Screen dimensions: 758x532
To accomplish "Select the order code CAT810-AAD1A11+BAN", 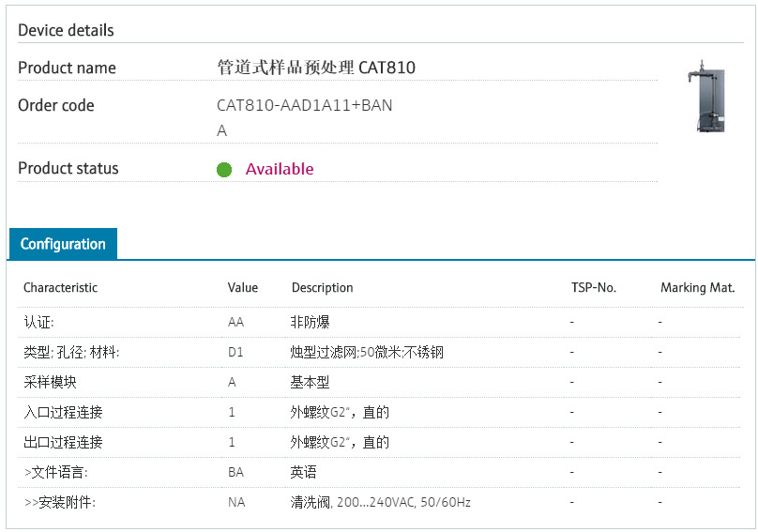I will coord(304,106).
